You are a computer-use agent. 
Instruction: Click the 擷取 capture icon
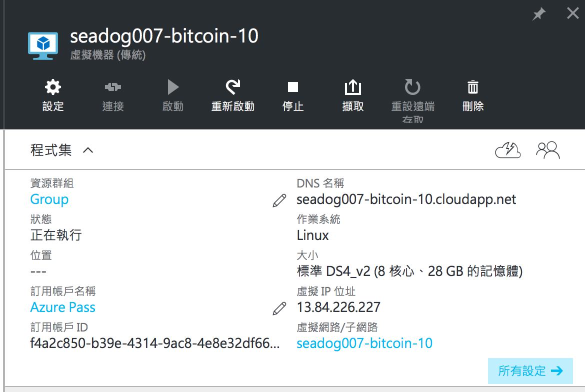click(x=352, y=87)
